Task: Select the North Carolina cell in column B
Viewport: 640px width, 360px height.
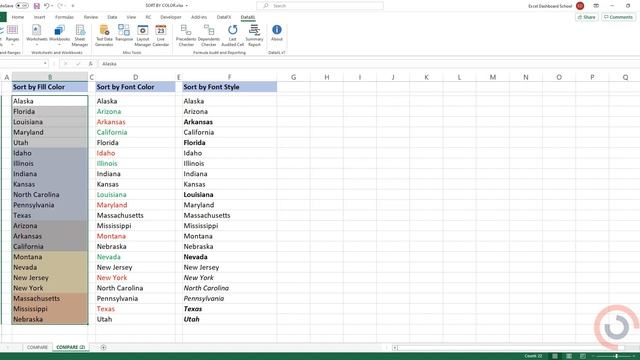Action: point(50,195)
